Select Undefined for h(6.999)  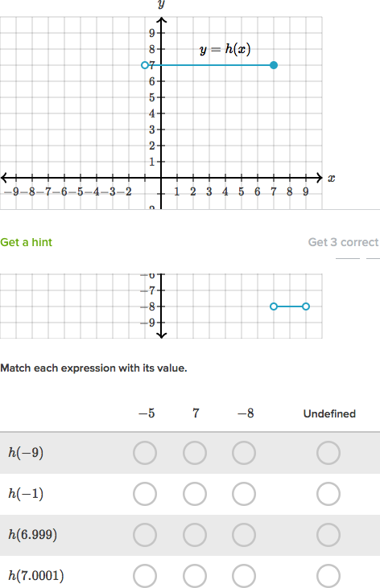point(328,534)
